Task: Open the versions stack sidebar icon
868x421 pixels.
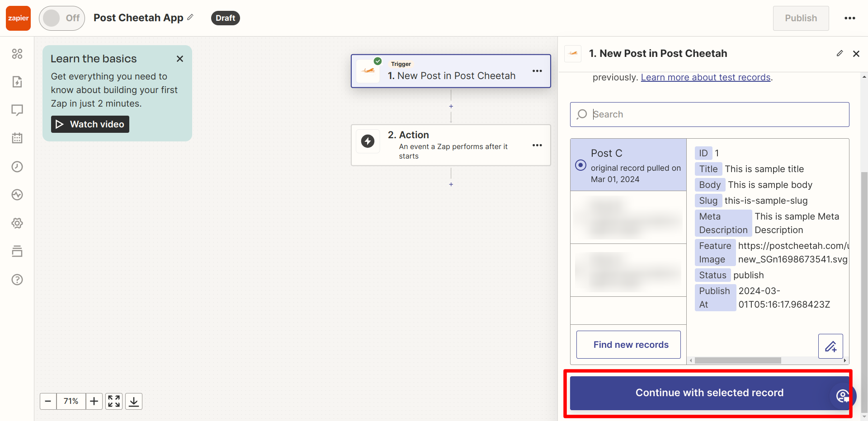Action: coord(17,251)
